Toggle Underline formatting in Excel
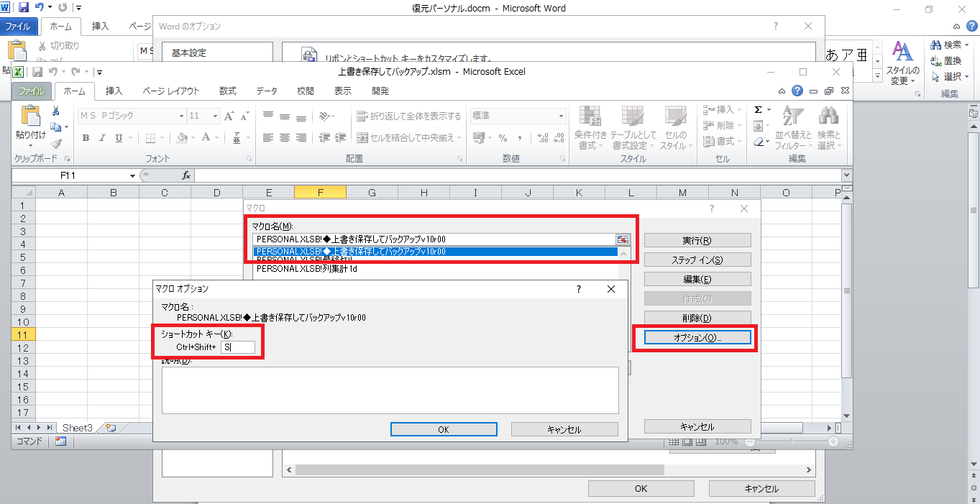The image size is (980, 504). 118,138
